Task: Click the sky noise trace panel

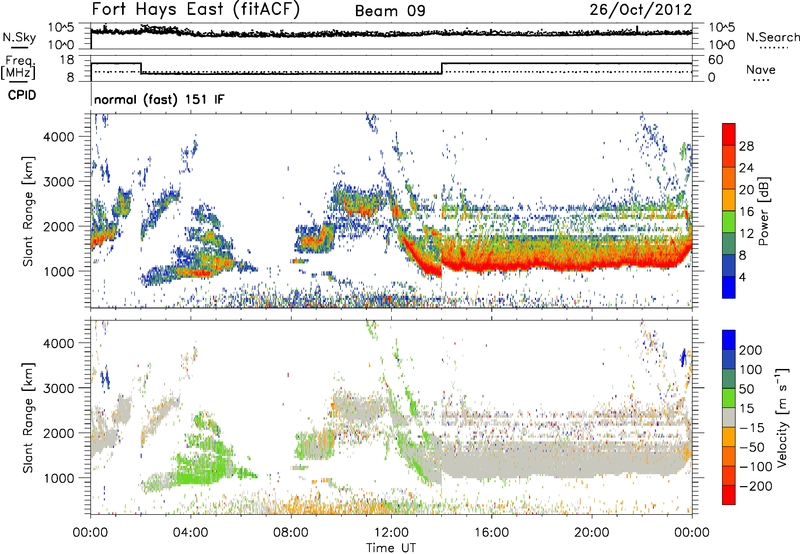Action: click(x=392, y=36)
